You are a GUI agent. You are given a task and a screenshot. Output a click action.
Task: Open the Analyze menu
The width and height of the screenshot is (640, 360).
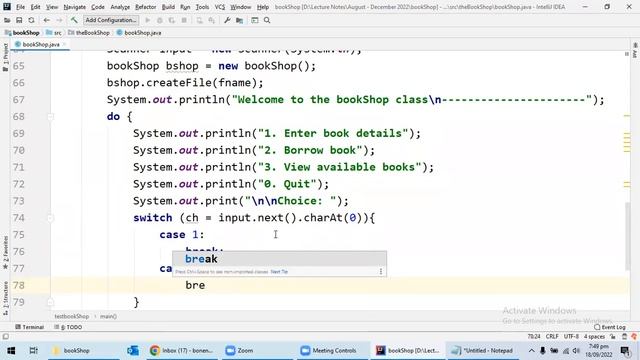pyautogui.click(x=120, y=7)
